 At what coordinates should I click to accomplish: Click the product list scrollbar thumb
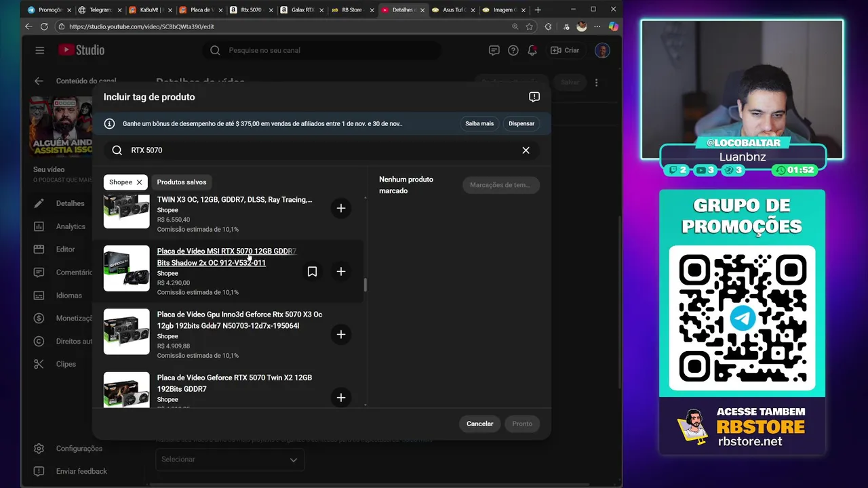point(366,285)
